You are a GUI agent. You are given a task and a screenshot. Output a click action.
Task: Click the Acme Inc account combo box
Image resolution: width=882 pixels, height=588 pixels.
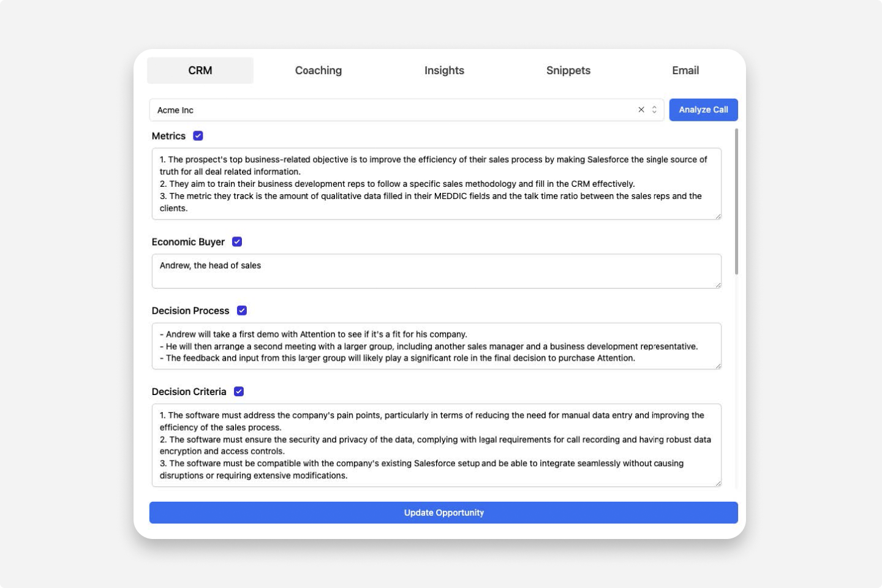point(392,110)
